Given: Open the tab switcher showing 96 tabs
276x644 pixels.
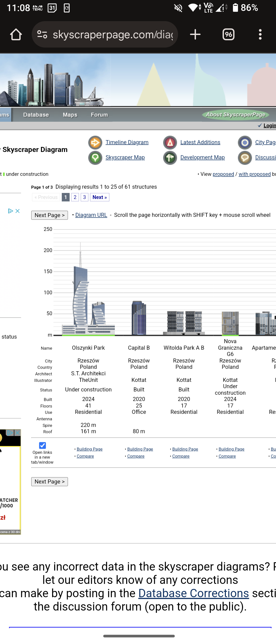Looking at the screenshot, I should click(x=228, y=34).
